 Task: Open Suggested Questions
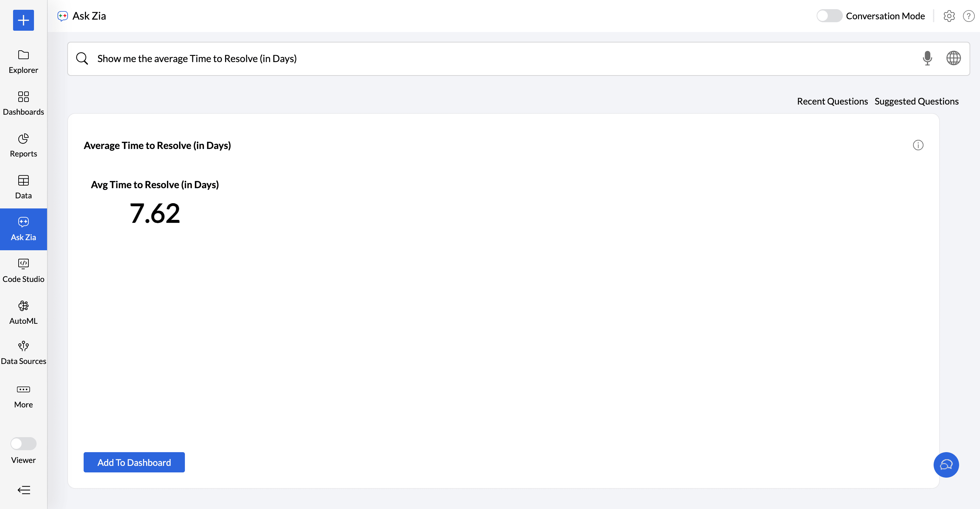tap(916, 101)
